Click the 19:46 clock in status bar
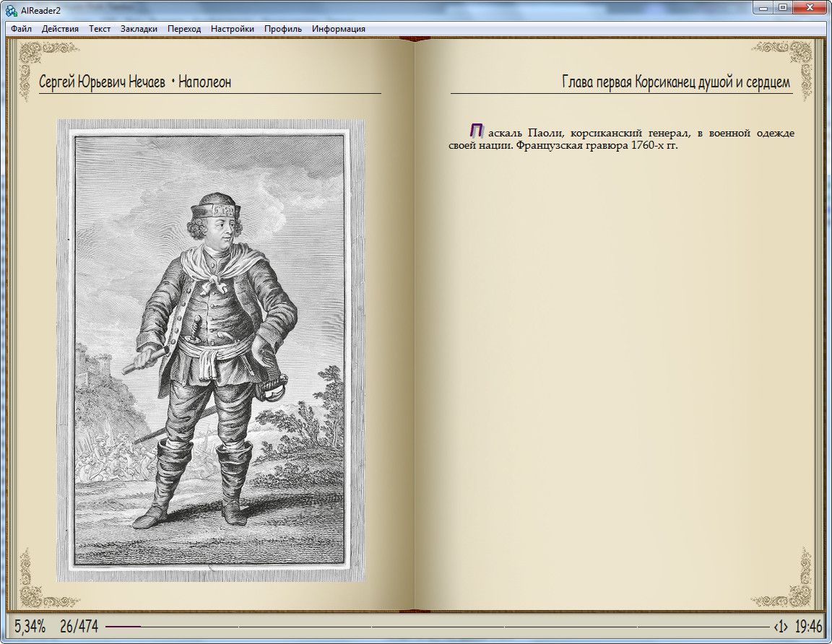Viewport: 832px width, 644px height. coord(808,626)
